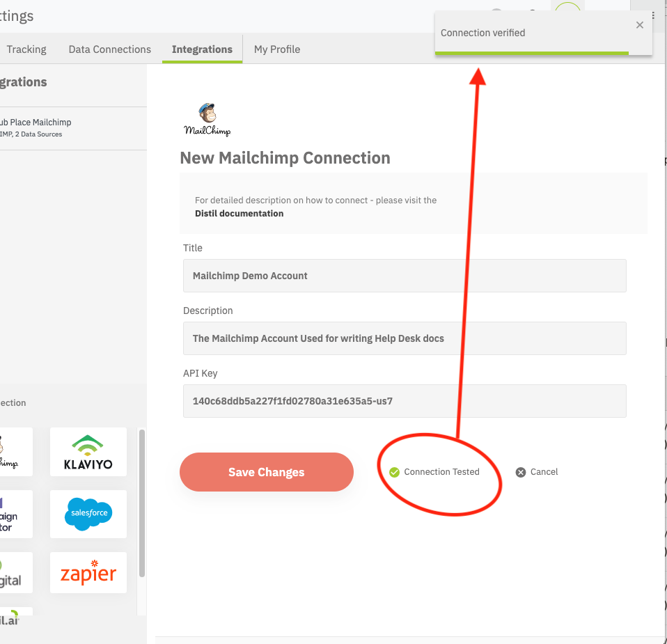Focus the Title input field

coord(405,276)
